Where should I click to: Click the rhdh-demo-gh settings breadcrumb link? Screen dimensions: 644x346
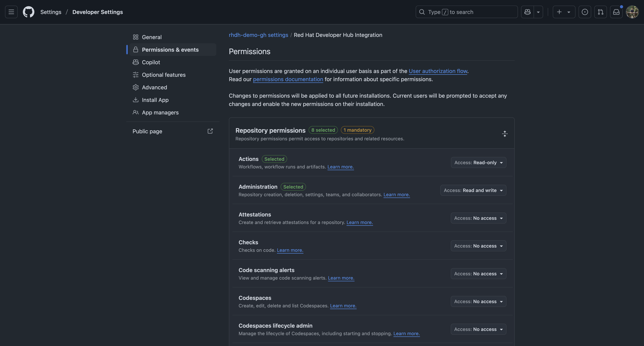click(x=258, y=35)
